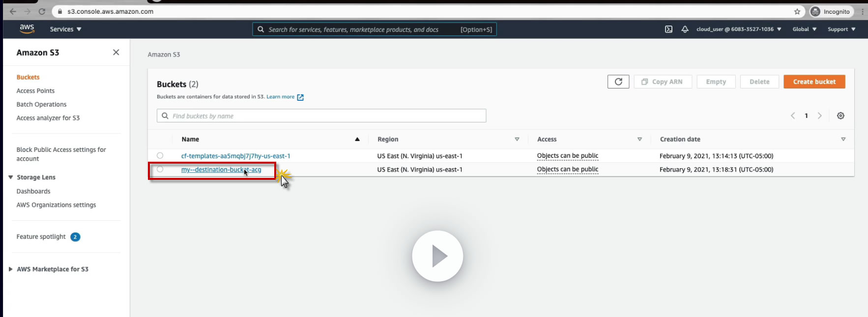
Task: Click the Amazon S3 breadcrumb
Action: point(164,55)
